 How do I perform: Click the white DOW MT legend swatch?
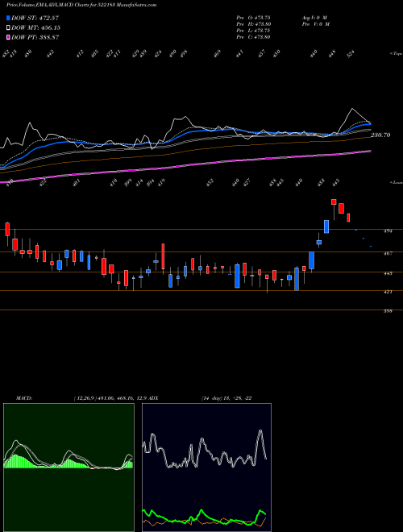pos(9,28)
